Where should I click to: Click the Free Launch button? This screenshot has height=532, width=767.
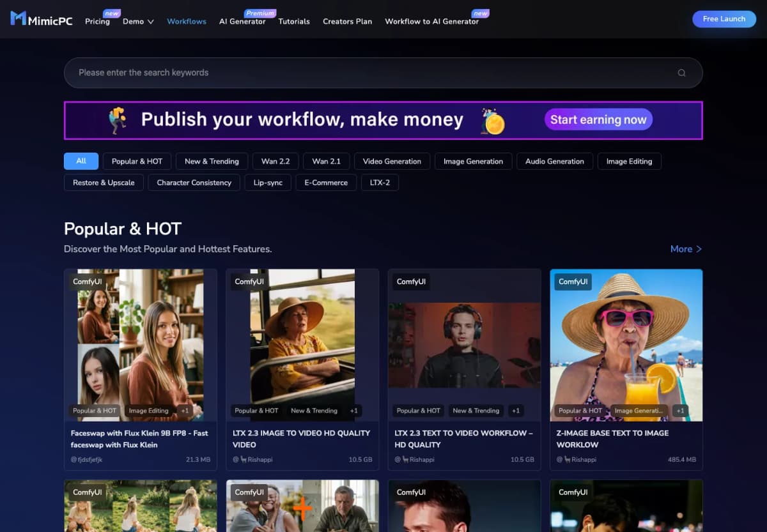(724, 19)
